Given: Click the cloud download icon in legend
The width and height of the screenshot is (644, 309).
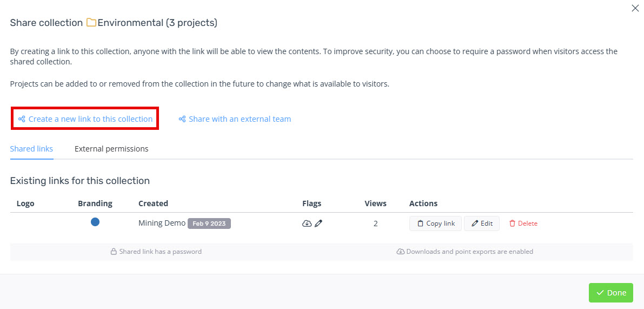Looking at the screenshot, I should 401,252.
